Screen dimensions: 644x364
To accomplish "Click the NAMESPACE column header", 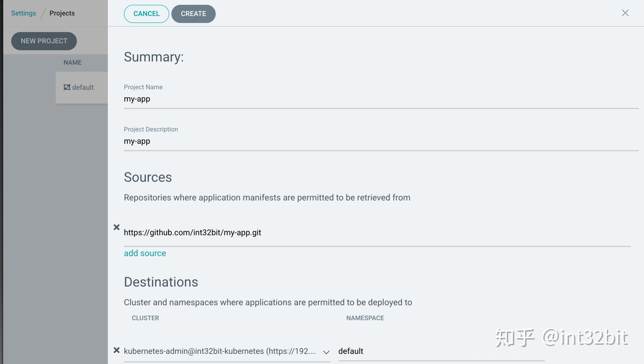I will [x=365, y=318].
